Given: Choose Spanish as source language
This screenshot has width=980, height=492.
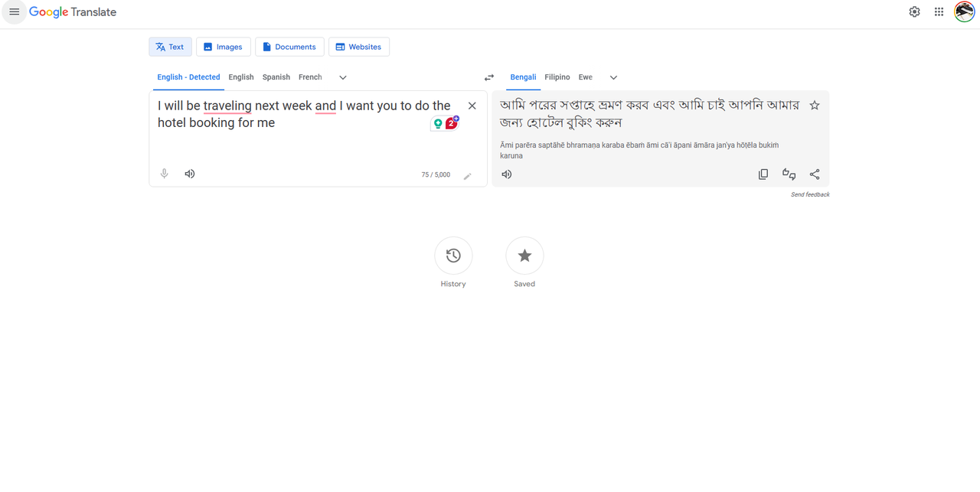Looking at the screenshot, I should pyautogui.click(x=276, y=77).
